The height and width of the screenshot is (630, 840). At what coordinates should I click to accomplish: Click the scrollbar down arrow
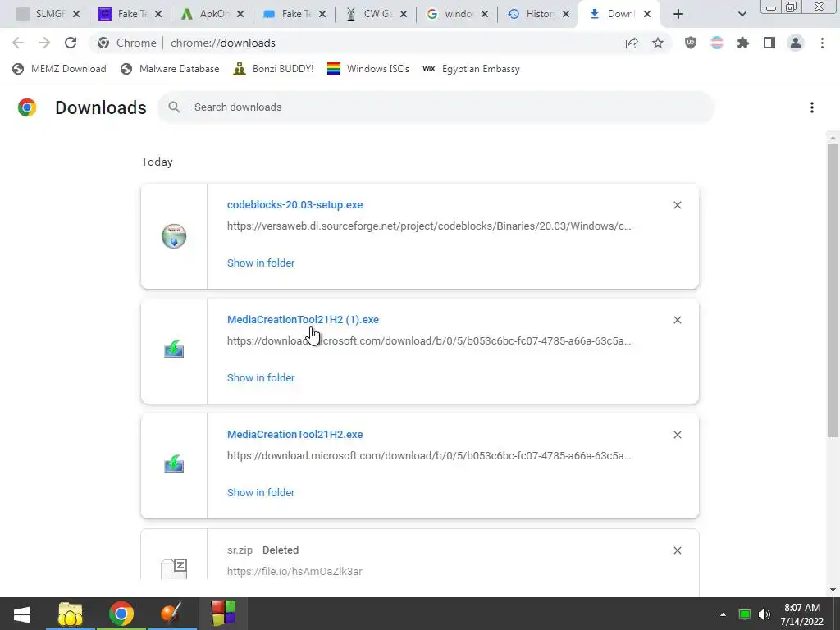click(x=833, y=589)
